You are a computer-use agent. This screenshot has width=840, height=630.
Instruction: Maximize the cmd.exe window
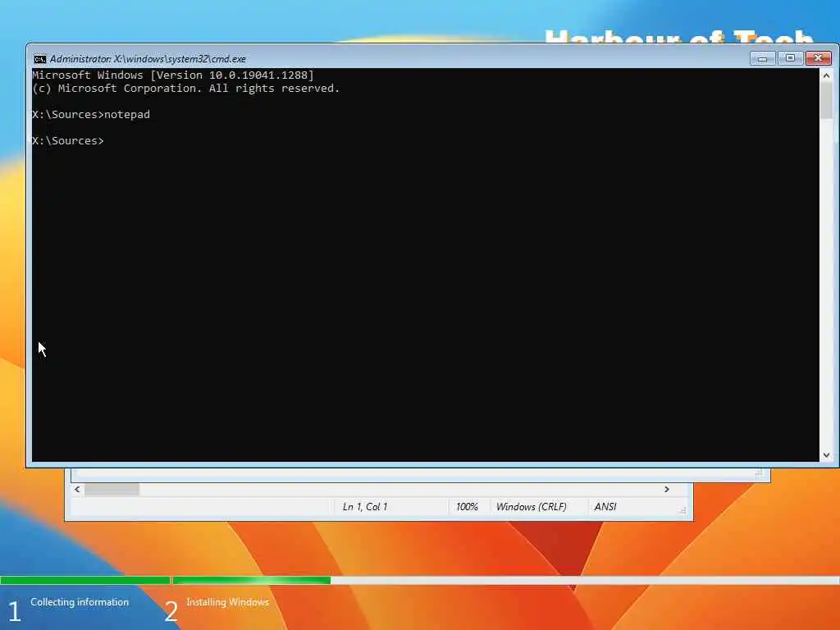point(790,58)
